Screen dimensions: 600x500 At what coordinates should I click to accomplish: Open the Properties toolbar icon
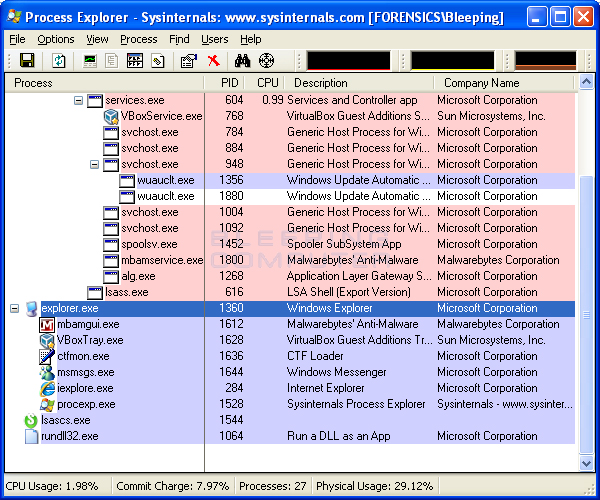(x=189, y=60)
